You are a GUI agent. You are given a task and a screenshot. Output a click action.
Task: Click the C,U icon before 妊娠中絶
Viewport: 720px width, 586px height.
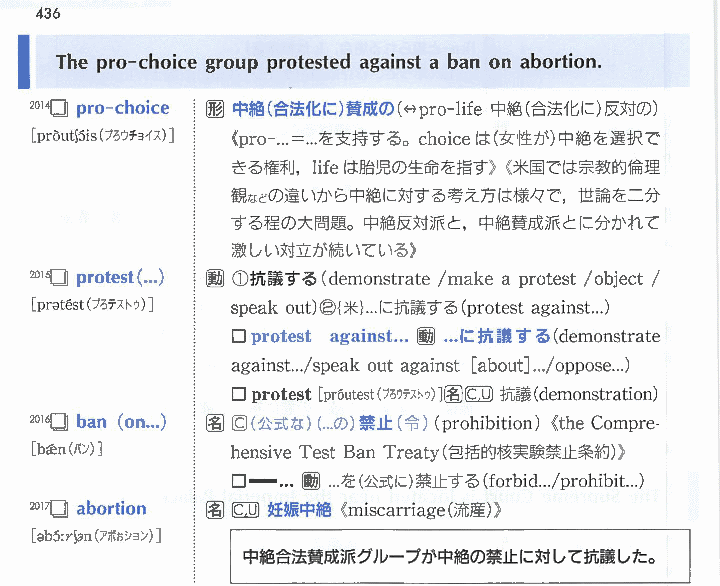pos(245,511)
